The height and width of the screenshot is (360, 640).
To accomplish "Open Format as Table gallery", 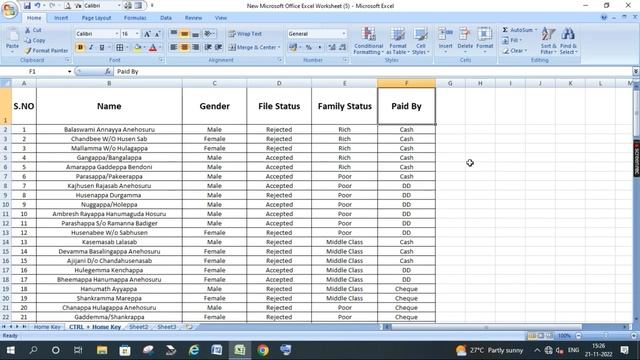I will 398,40.
